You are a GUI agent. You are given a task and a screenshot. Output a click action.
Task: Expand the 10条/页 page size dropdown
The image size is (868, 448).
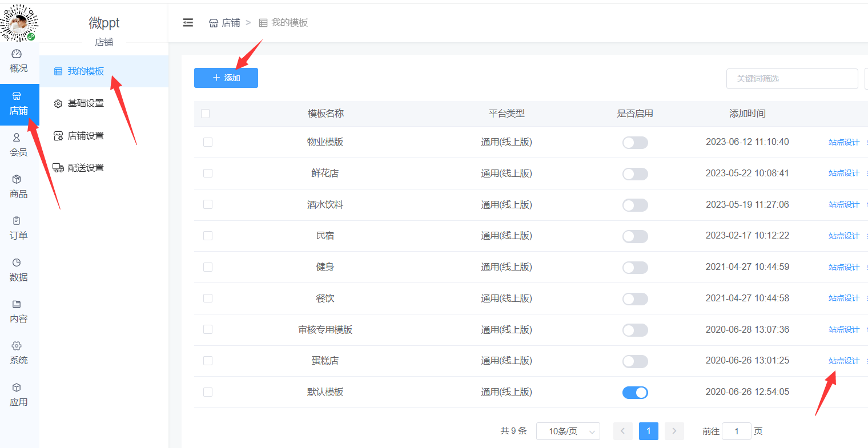pyautogui.click(x=568, y=431)
